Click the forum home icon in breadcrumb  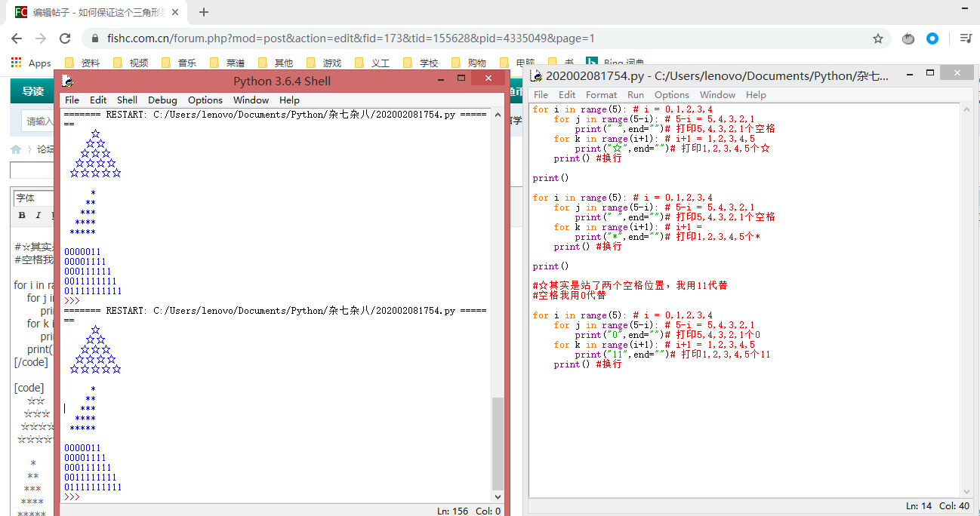(16, 149)
